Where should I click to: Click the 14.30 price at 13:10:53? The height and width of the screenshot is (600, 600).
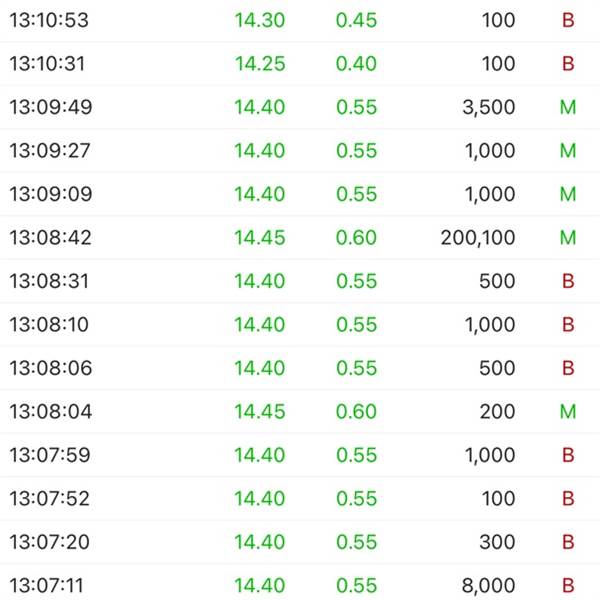point(260,20)
